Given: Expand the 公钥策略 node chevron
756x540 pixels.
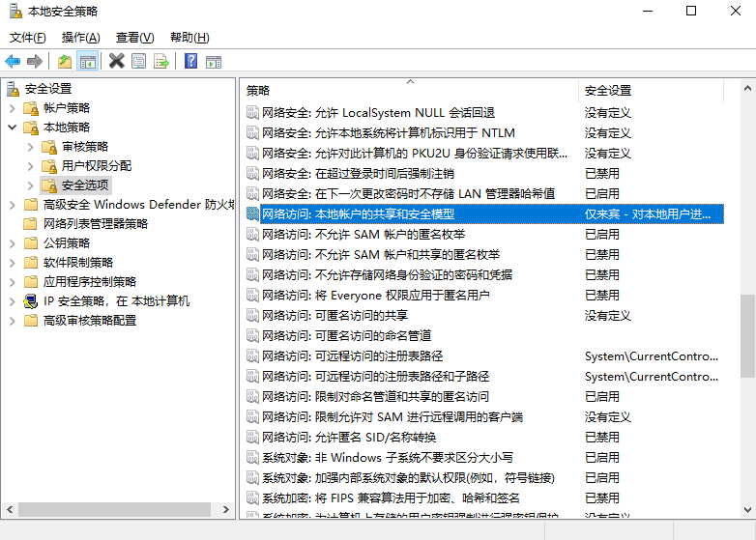Looking at the screenshot, I should coord(13,243).
